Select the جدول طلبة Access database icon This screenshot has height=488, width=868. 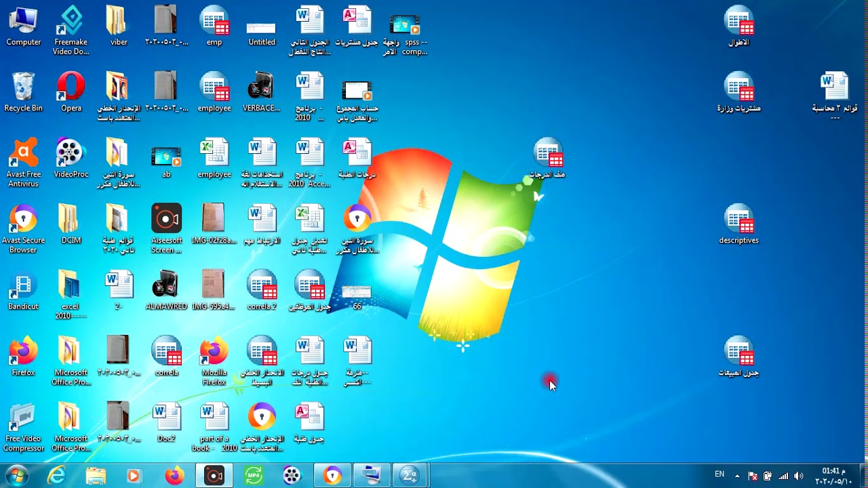click(309, 422)
